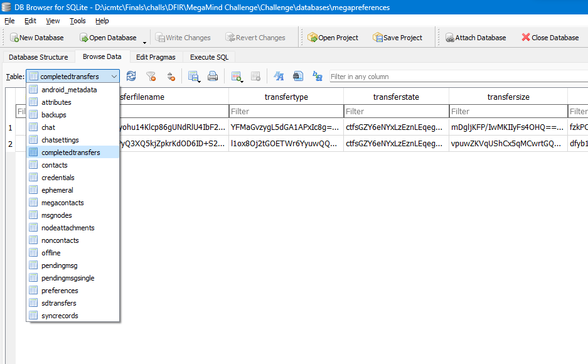Select the nodeattachments table entry
The height and width of the screenshot is (364, 588).
tap(73, 228)
